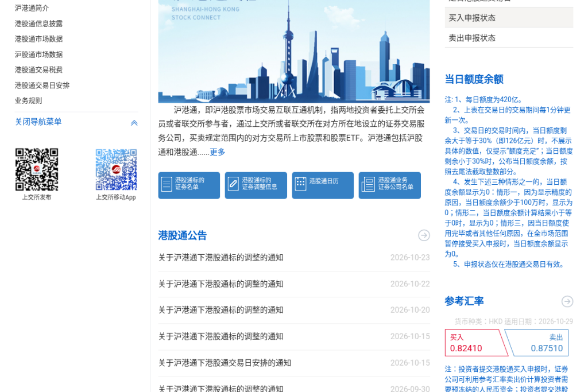Click the 上交所移动App QR code
588x392 pixels.
pos(116,169)
